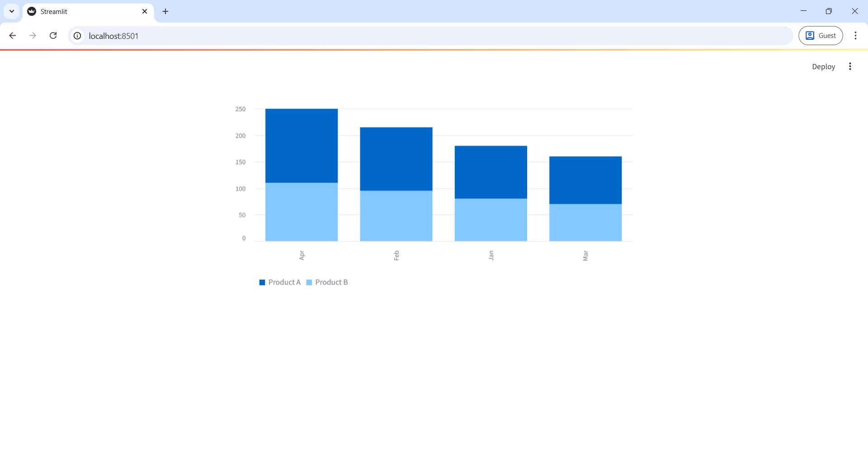Viewport: 868px width, 461px height.
Task: Click the Deploy button
Action: click(823, 66)
